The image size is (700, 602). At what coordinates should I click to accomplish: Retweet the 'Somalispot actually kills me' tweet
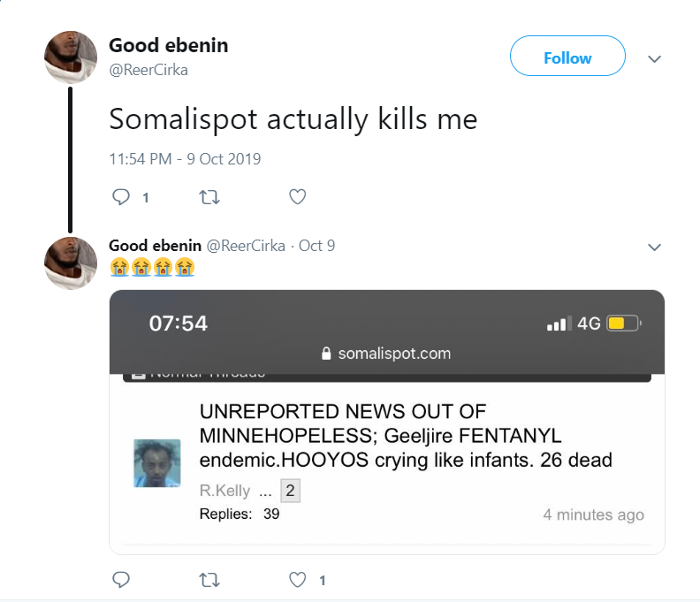[209, 197]
